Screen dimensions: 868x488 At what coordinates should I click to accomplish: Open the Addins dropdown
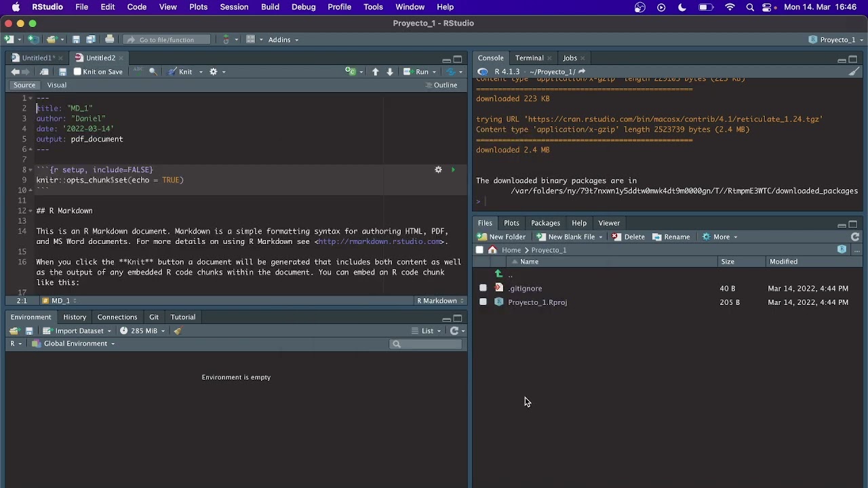(x=283, y=39)
